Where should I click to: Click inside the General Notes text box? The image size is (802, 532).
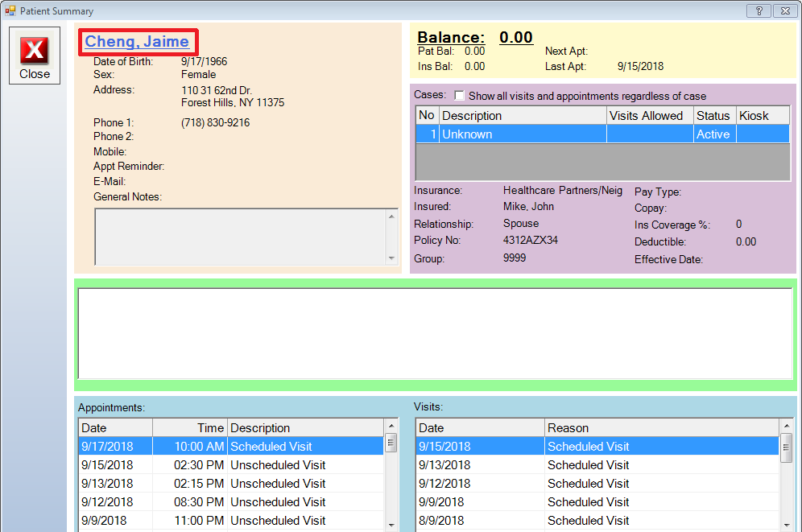pyautogui.click(x=240, y=237)
